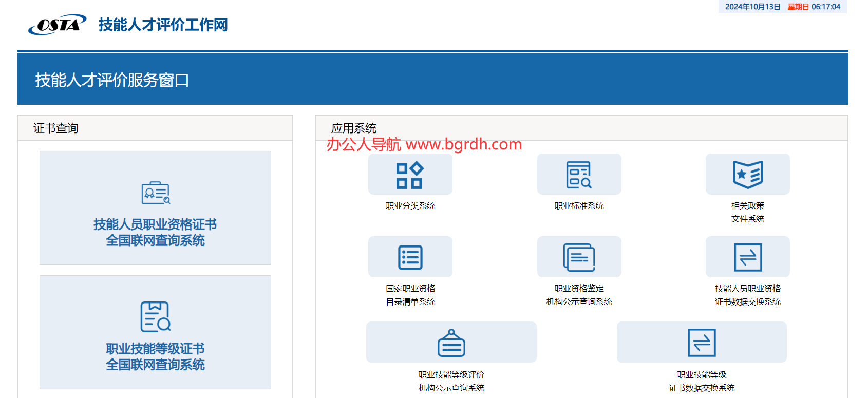Select the 应用系统 panel header
Viewport: 868px width, 398px height.
[354, 128]
